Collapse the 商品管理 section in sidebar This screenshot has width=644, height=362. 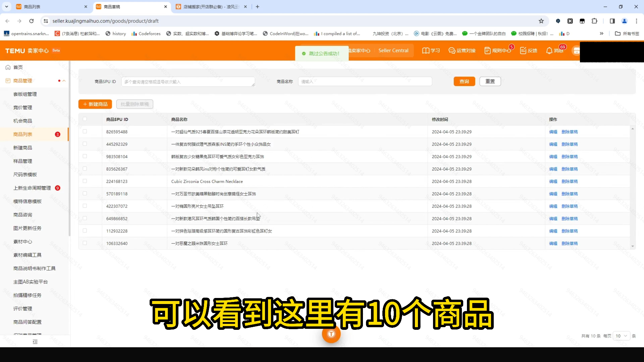(63, 80)
